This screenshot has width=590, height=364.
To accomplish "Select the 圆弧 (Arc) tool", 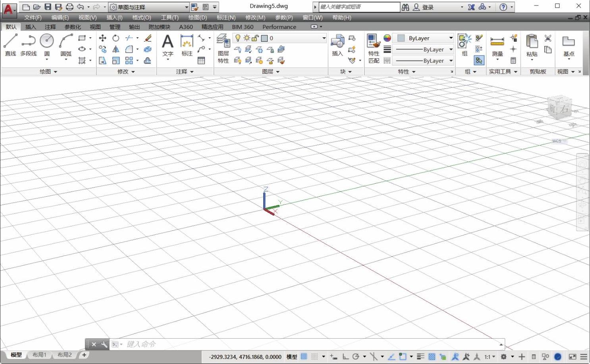I will pos(66,46).
